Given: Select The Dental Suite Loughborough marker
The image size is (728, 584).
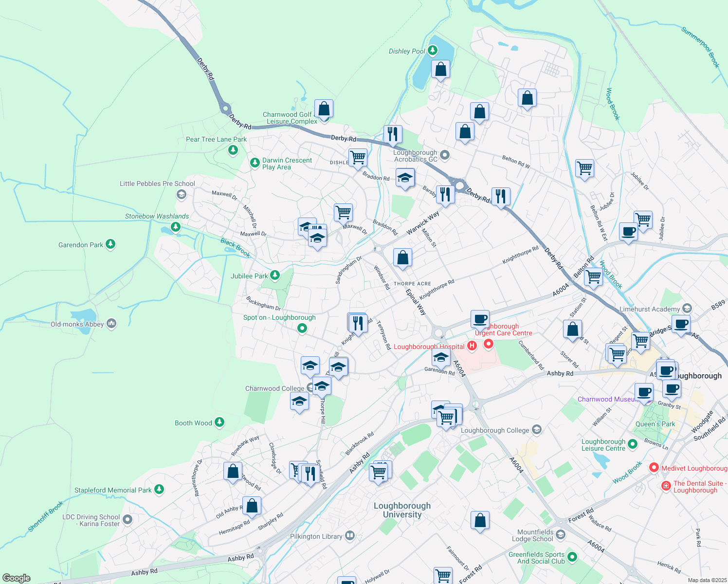Looking at the screenshot, I should point(666,486).
